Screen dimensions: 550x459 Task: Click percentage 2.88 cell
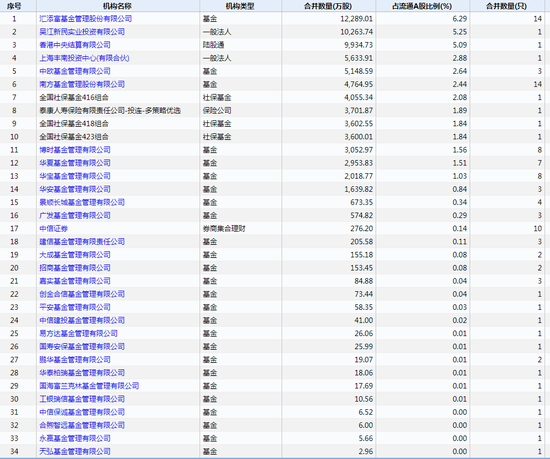pos(460,58)
